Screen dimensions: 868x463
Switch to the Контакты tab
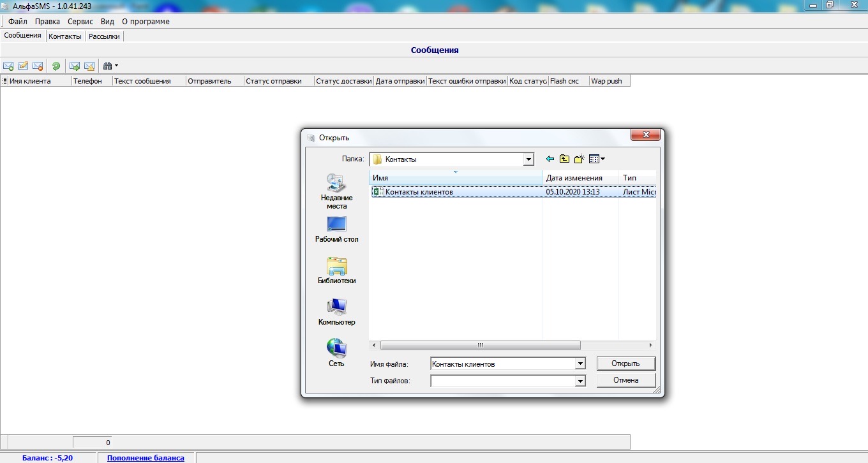65,36
